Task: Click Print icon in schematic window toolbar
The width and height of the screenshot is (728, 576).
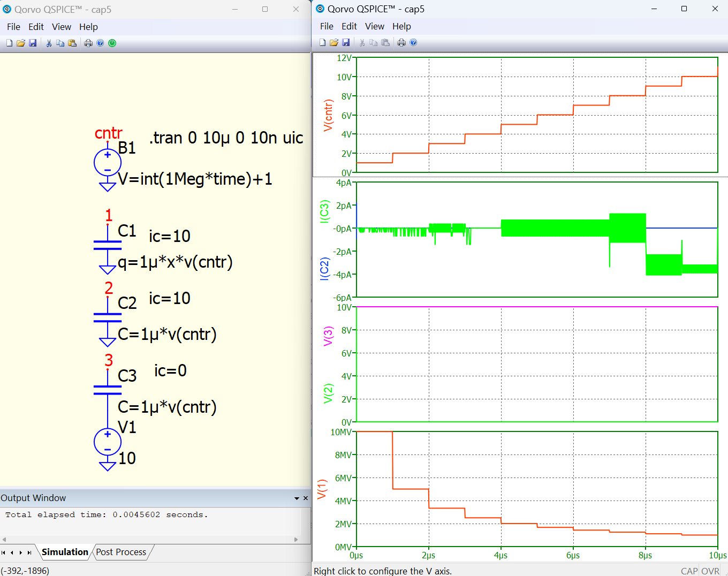Action: (88, 43)
